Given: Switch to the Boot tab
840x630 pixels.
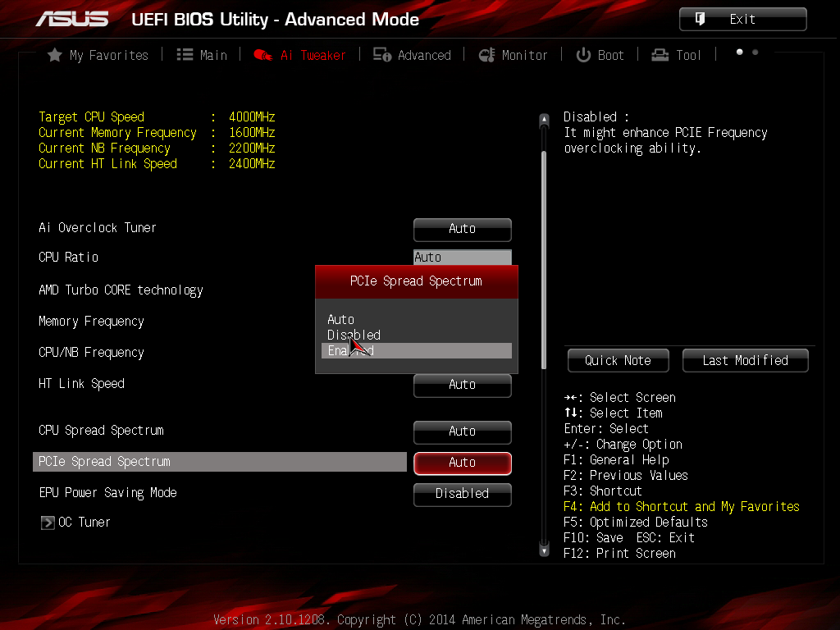Looking at the screenshot, I should (600, 55).
